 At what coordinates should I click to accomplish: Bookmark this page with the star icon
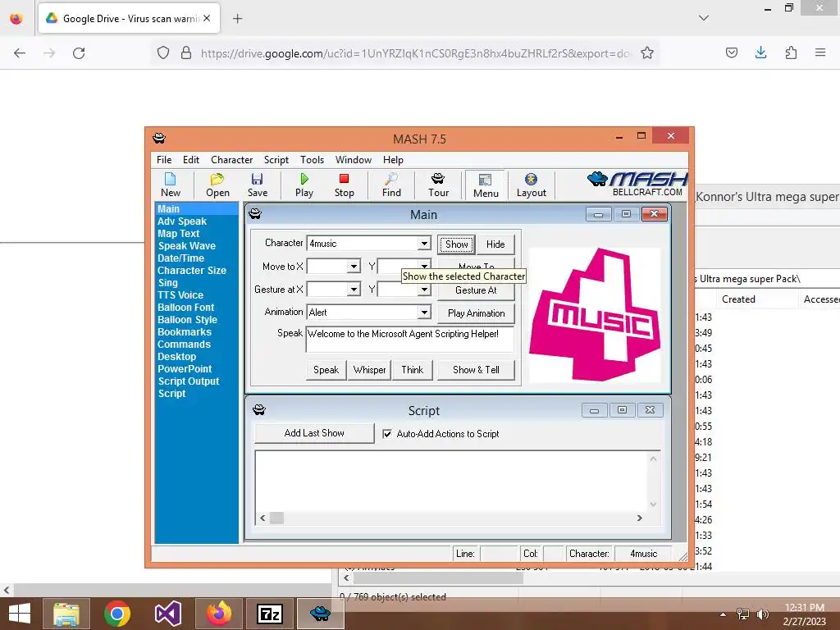coord(647,52)
